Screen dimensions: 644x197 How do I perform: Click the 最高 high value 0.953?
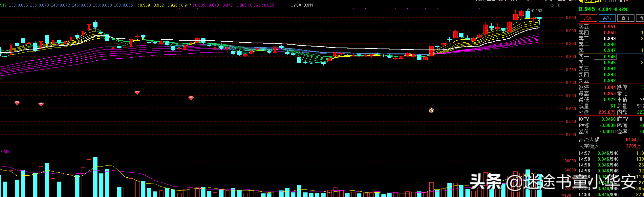coord(610,94)
